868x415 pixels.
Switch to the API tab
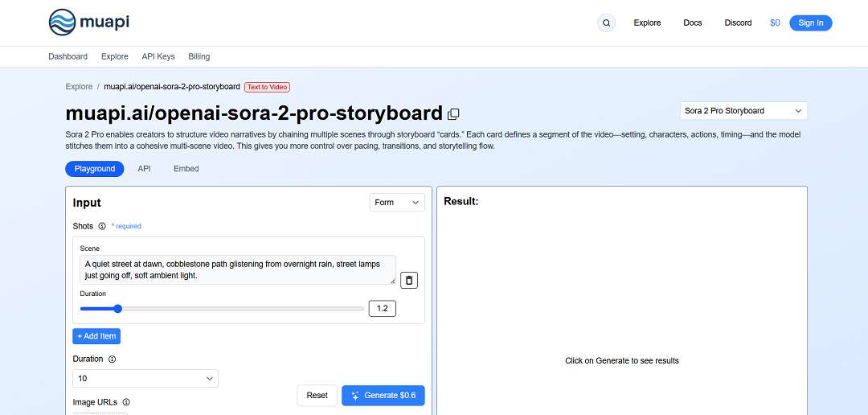pos(144,169)
